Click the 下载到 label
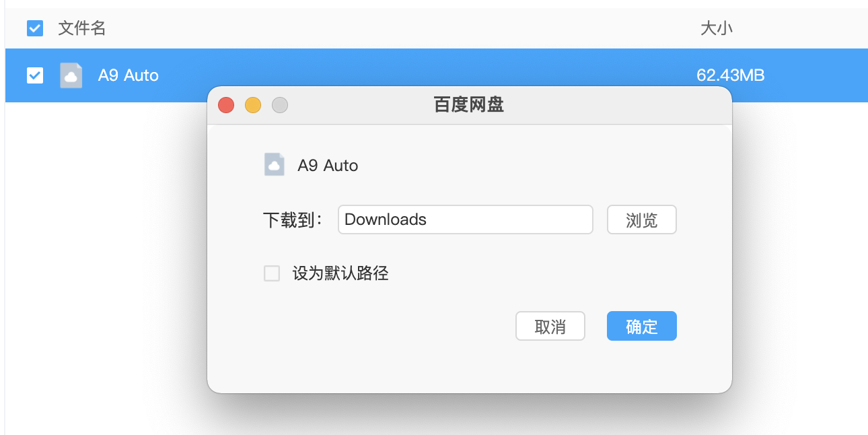868x435 pixels. click(293, 220)
